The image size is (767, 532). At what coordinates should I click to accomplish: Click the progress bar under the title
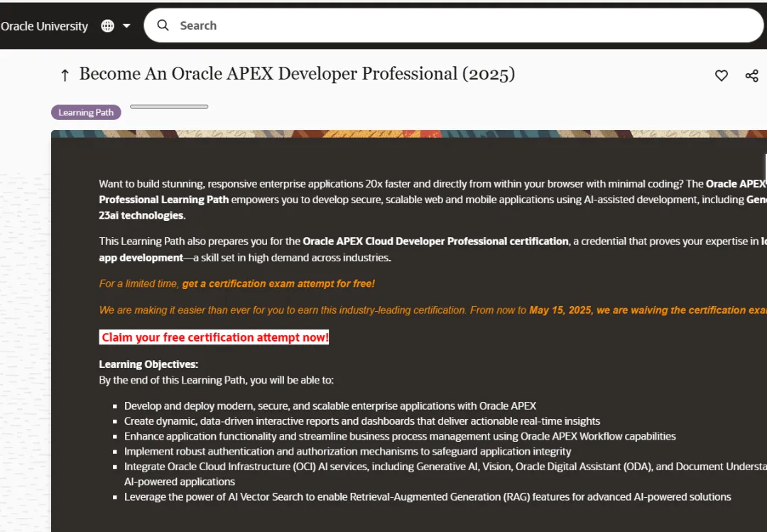tap(169, 107)
